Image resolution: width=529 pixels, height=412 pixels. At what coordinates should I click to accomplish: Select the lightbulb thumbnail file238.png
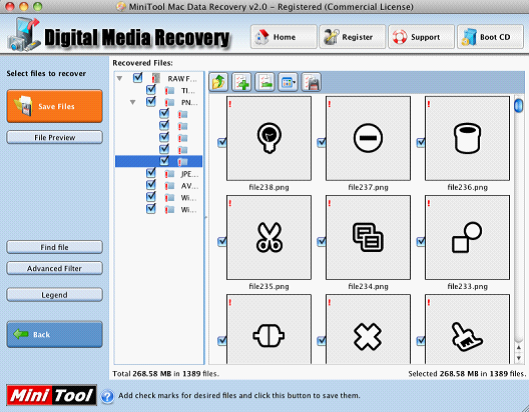[x=269, y=138]
